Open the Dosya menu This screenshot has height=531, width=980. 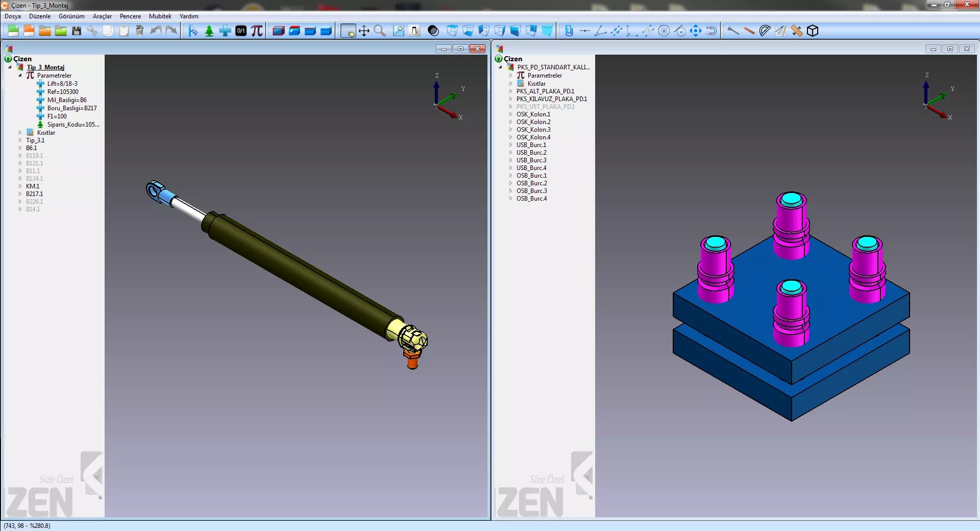(13, 16)
